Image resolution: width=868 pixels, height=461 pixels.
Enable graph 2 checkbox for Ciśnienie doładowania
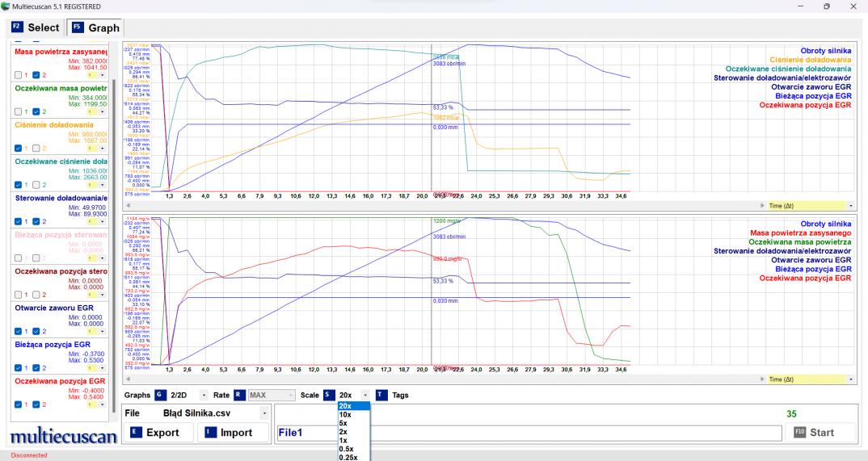36,149
